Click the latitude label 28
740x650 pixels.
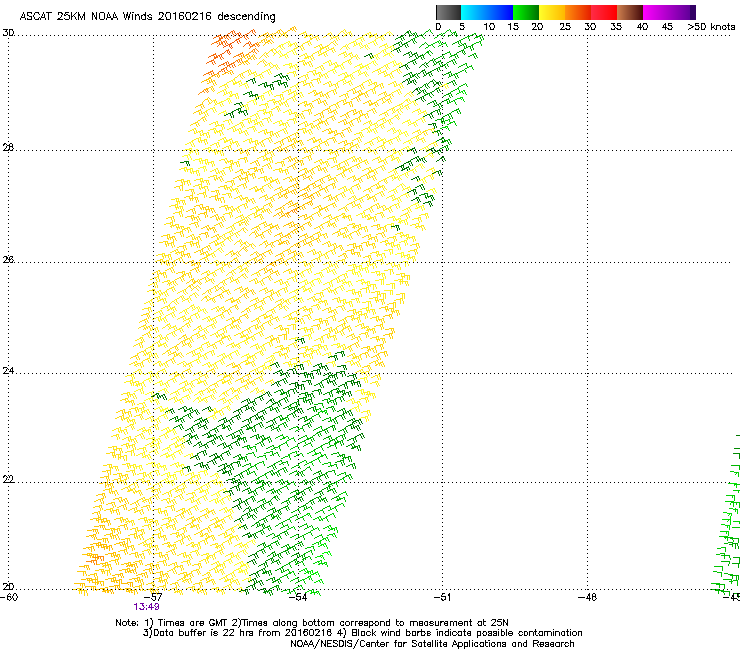[8, 148]
